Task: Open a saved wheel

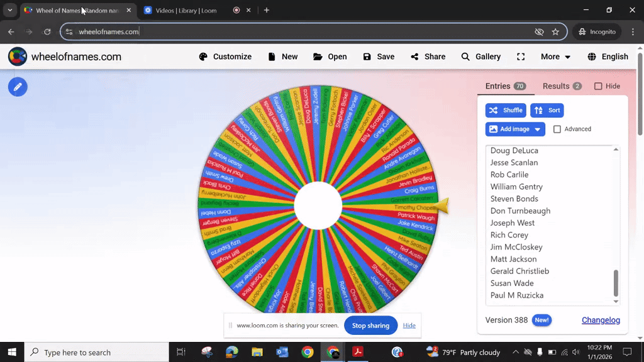Action: coord(330,57)
